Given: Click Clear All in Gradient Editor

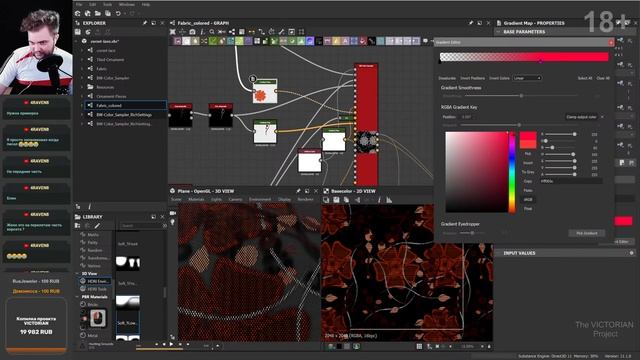Looking at the screenshot, I should click(x=603, y=78).
